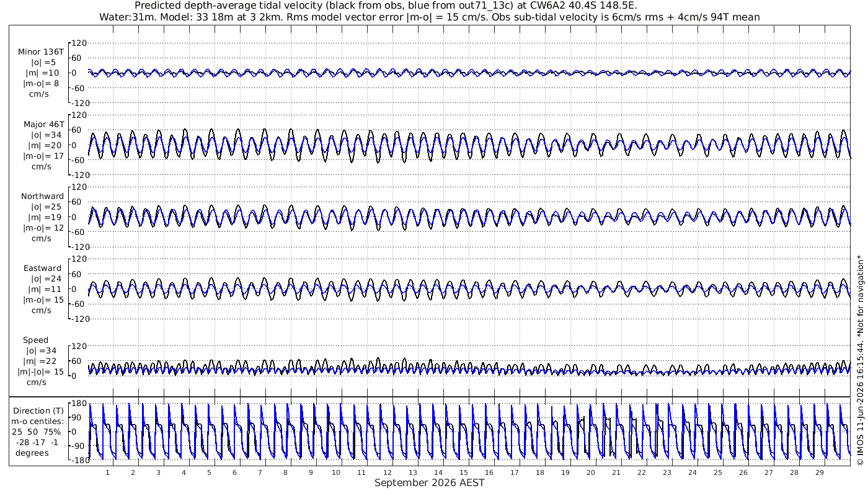Select the Minor 136T panel label
Screen dimensions: 868x496
pyautogui.click(x=41, y=52)
